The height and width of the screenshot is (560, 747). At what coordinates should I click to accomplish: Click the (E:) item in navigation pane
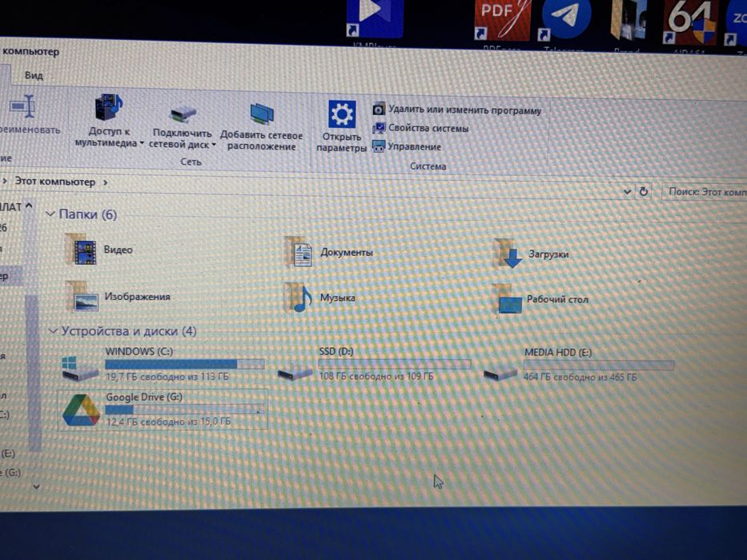8,454
